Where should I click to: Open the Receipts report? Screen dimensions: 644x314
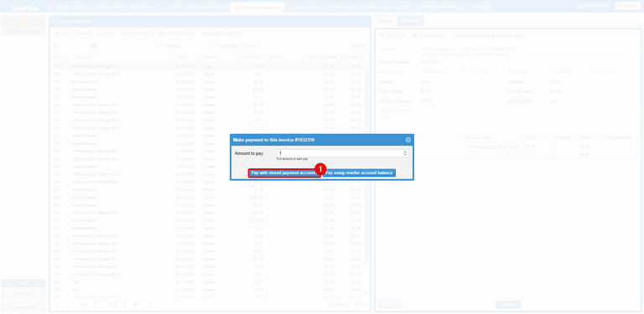pyautogui.click(x=221, y=33)
